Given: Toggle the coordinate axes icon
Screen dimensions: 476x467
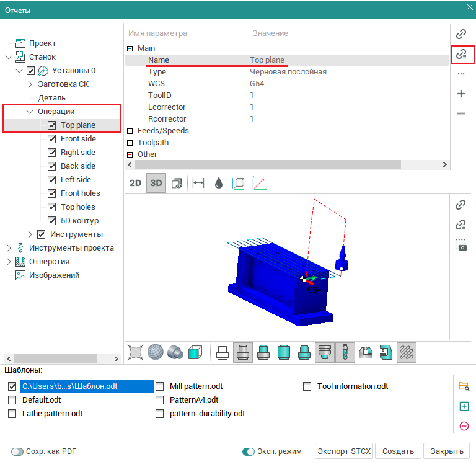Looking at the screenshot, I should click(x=260, y=183).
